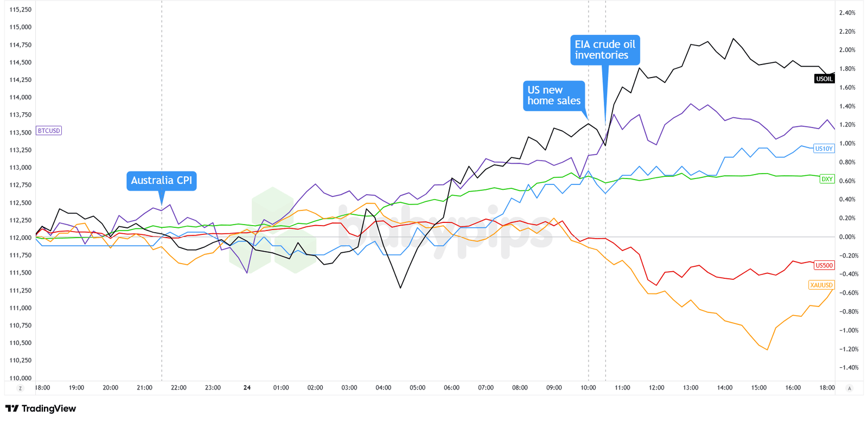Select the US new home sales callout
The image size is (868, 422).
click(554, 95)
